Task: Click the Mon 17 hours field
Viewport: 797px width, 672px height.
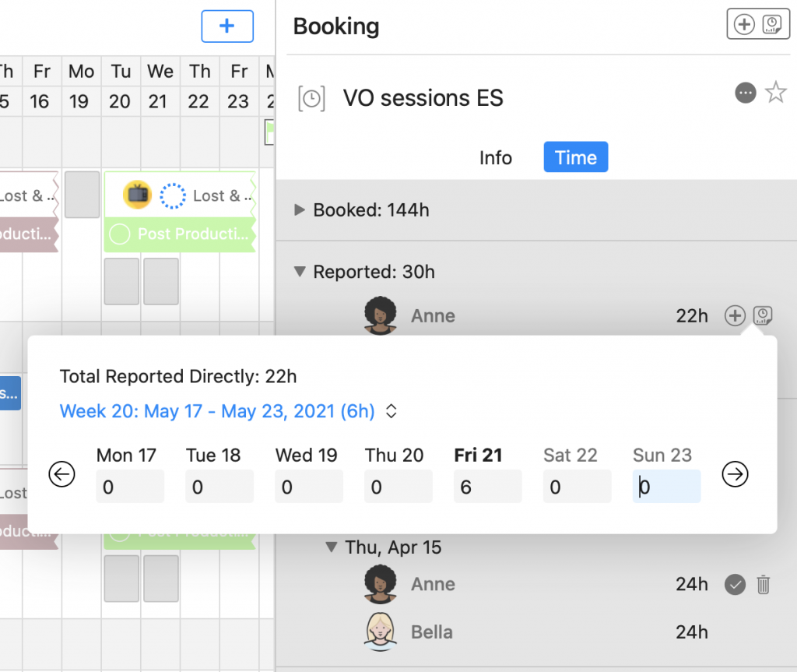Action: [130, 487]
